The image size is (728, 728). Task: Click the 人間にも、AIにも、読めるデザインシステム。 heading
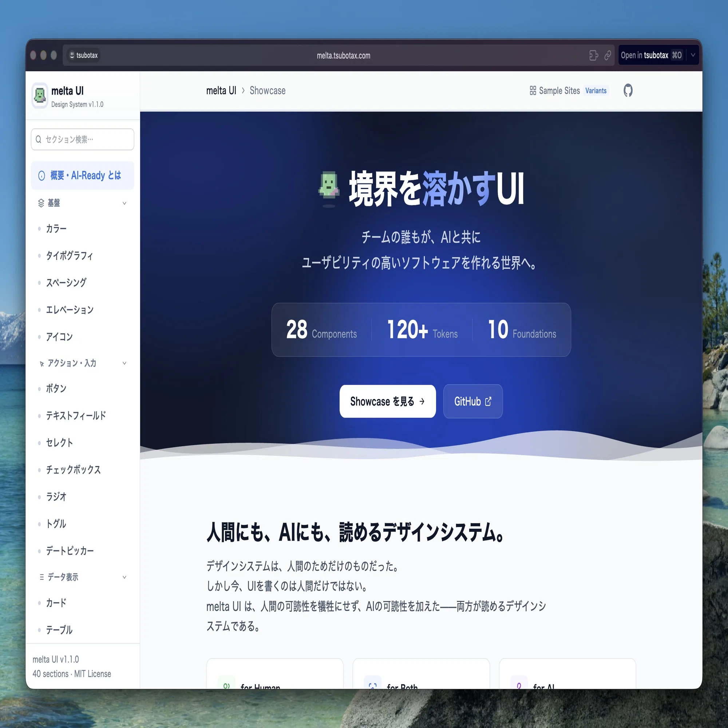[x=355, y=533]
